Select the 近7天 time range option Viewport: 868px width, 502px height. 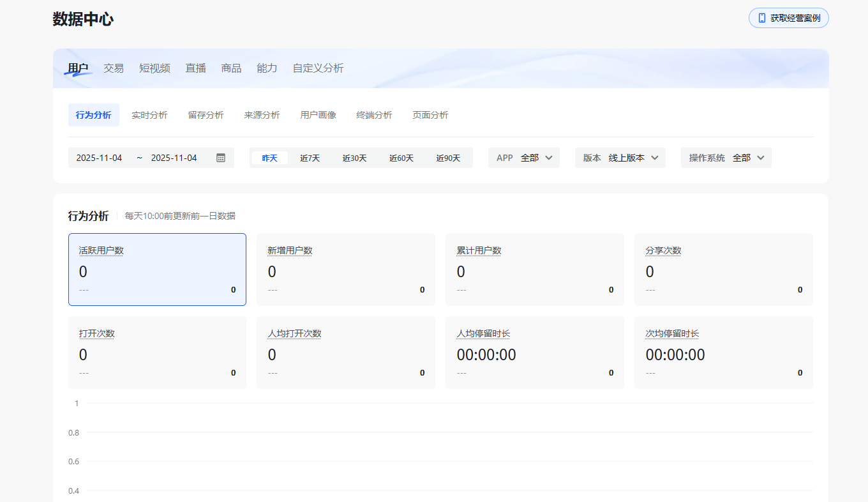[310, 158]
